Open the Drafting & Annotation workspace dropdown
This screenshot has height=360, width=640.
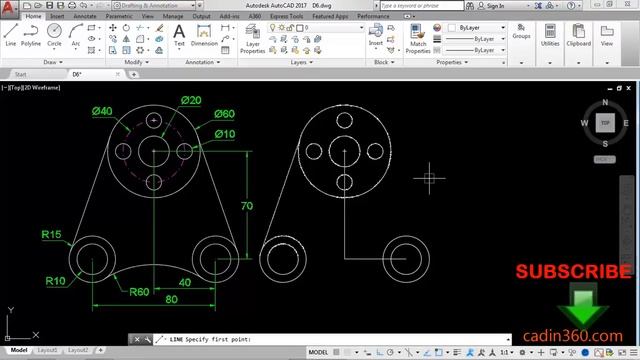[154, 5]
